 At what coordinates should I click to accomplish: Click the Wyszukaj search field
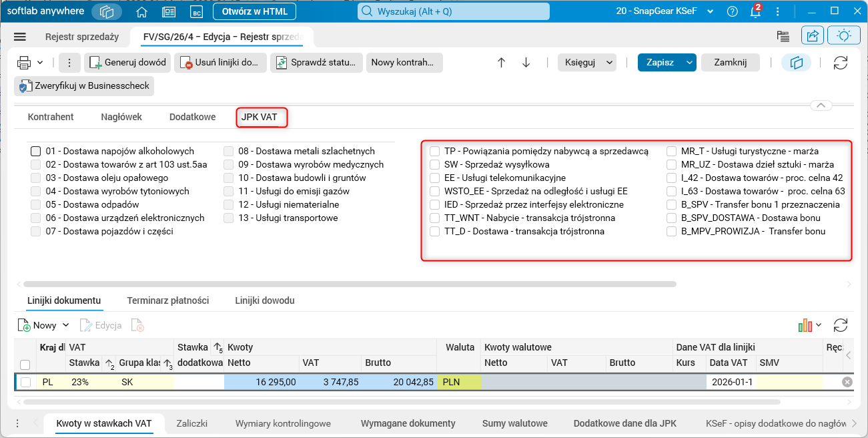coord(454,11)
